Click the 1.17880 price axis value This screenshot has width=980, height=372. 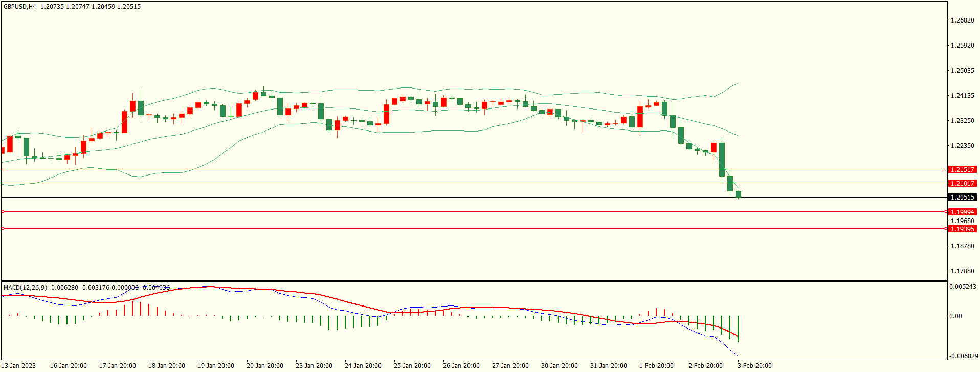[962, 271]
